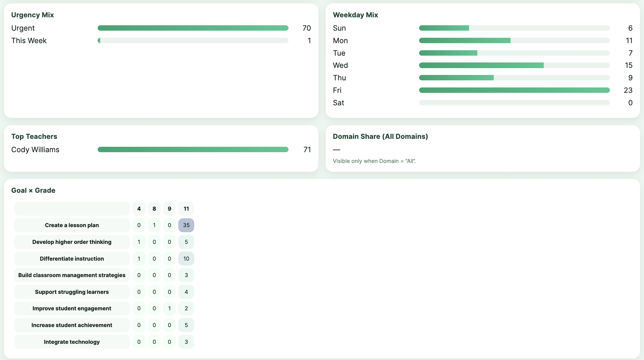This screenshot has width=644, height=360.
Task: Click the Domain Share (All Domains) title
Action: tap(380, 136)
